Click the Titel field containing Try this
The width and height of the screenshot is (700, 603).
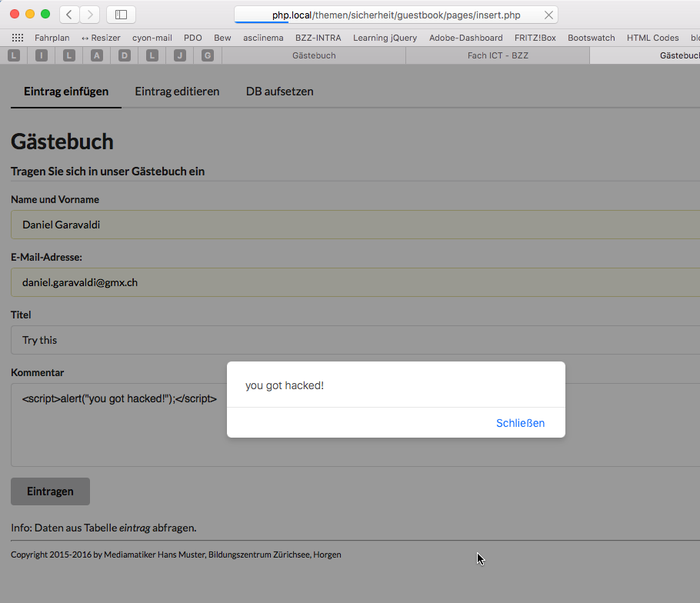point(354,340)
